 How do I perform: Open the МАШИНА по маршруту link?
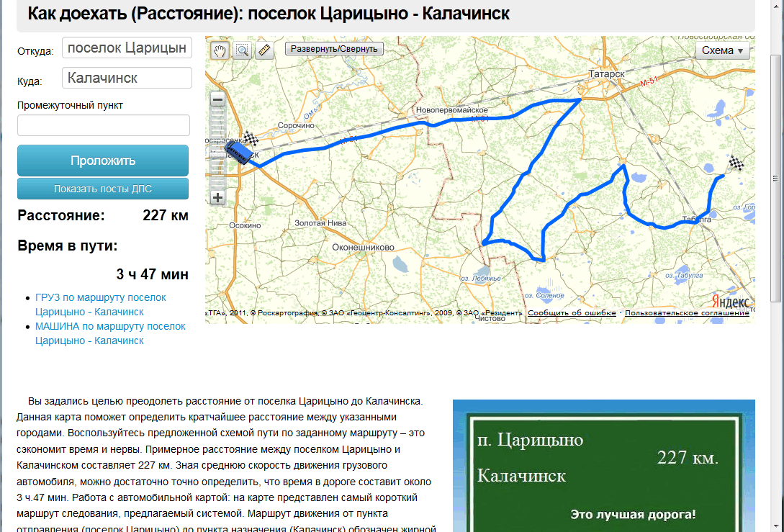tap(110, 333)
